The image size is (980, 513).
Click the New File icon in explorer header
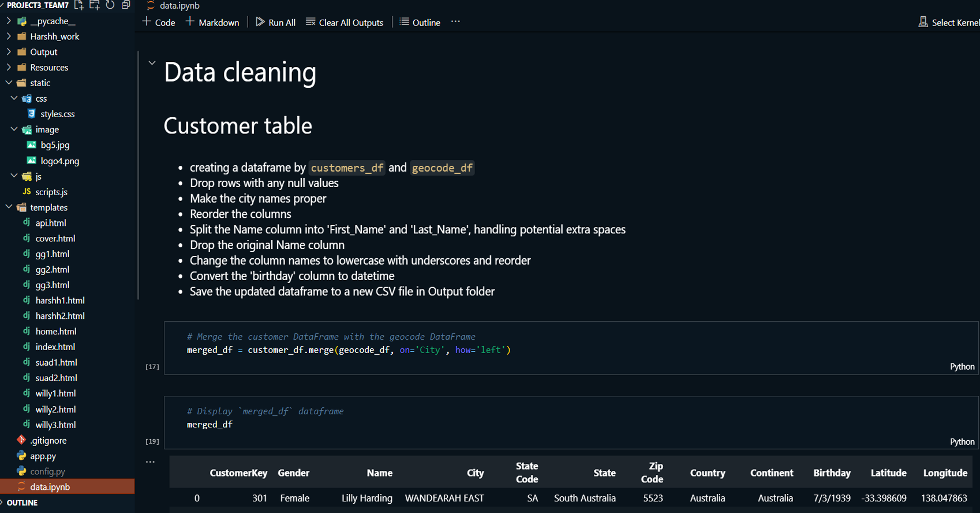pyautogui.click(x=79, y=5)
